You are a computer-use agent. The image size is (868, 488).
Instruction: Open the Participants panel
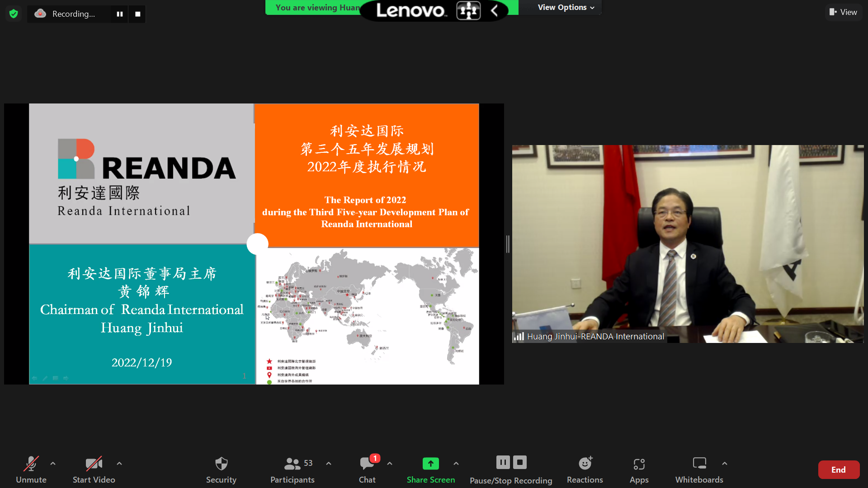(x=292, y=470)
